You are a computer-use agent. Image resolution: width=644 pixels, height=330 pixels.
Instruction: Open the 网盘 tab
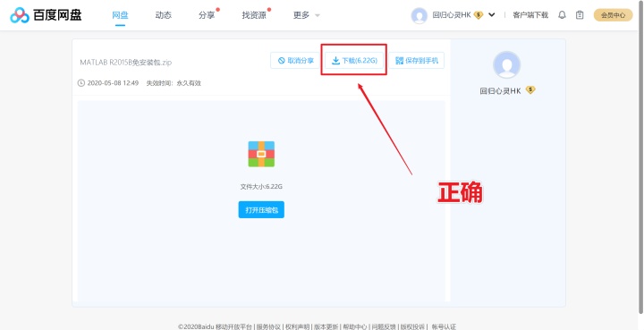[x=120, y=15]
